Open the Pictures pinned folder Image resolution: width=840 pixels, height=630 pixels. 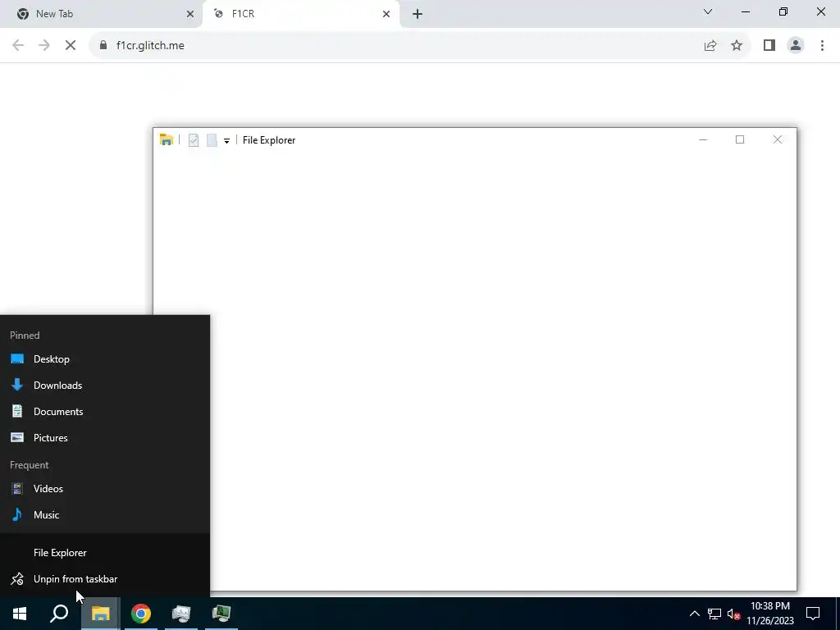point(105,438)
